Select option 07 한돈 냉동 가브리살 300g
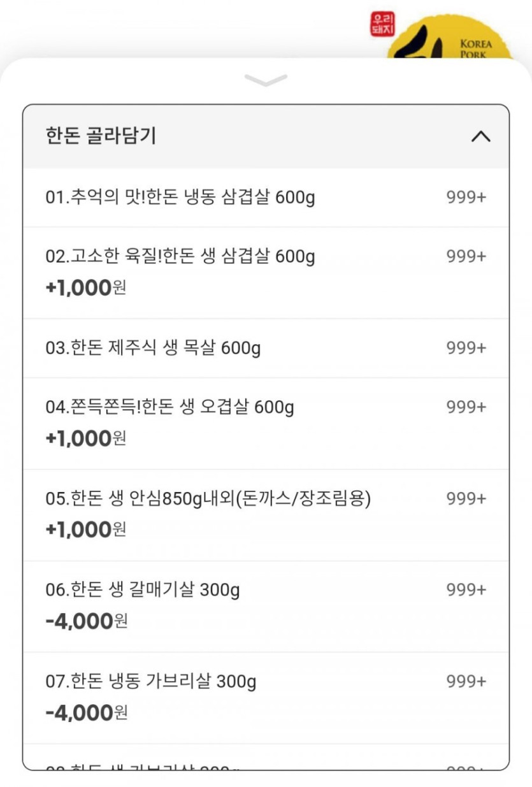This screenshot has height=787, width=532. (x=151, y=682)
